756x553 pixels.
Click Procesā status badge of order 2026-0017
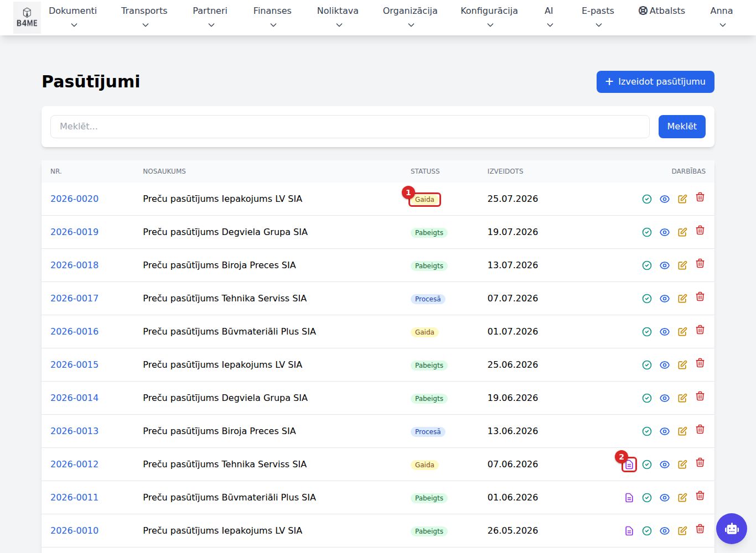point(428,299)
